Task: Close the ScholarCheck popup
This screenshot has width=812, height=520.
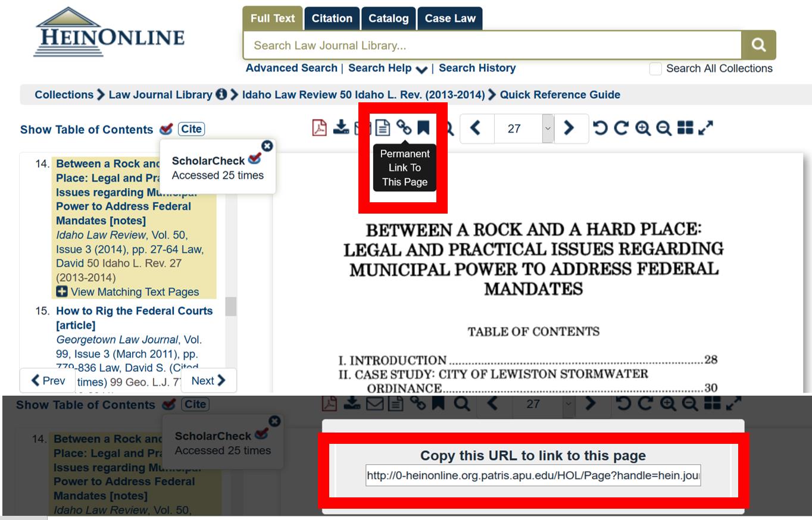Action: click(267, 146)
